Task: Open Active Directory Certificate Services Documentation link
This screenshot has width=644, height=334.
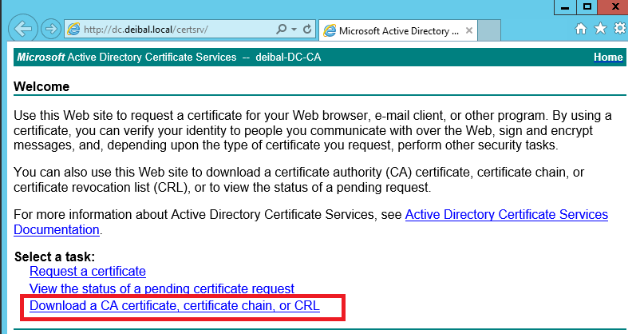Action: 506,215
